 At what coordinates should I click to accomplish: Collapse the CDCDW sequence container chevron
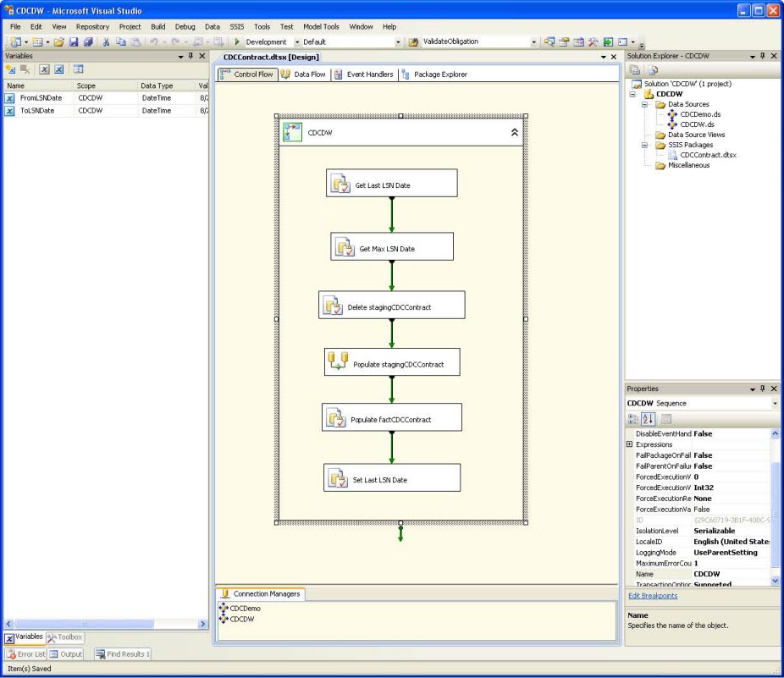(514, 133)
